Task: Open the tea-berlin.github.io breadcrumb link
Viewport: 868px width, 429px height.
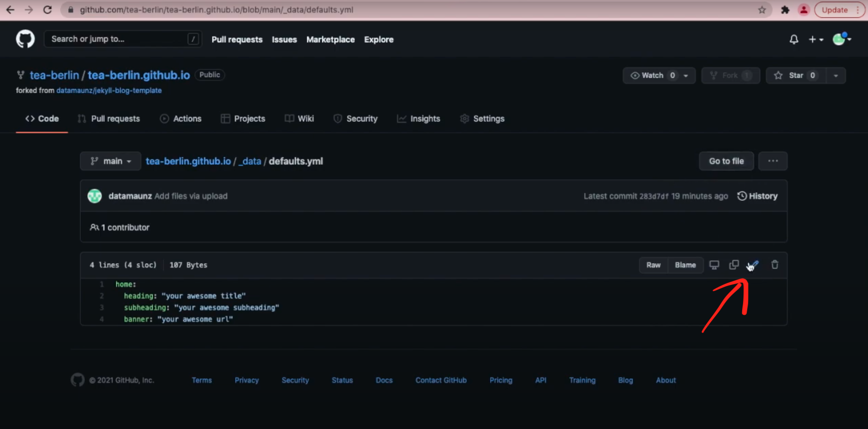Action: click(x=188, y=161)
